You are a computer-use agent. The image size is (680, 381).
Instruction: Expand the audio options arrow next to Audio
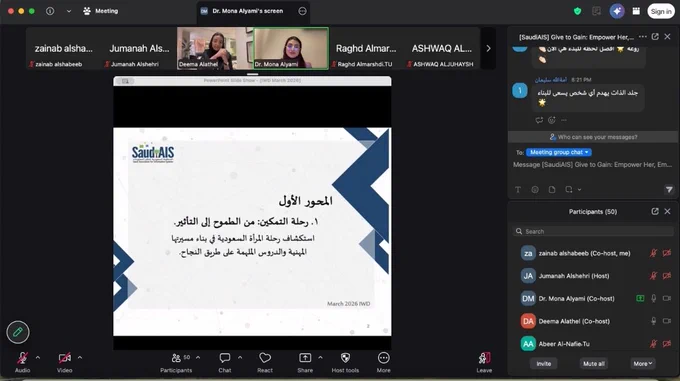click(x=38, y=358)
